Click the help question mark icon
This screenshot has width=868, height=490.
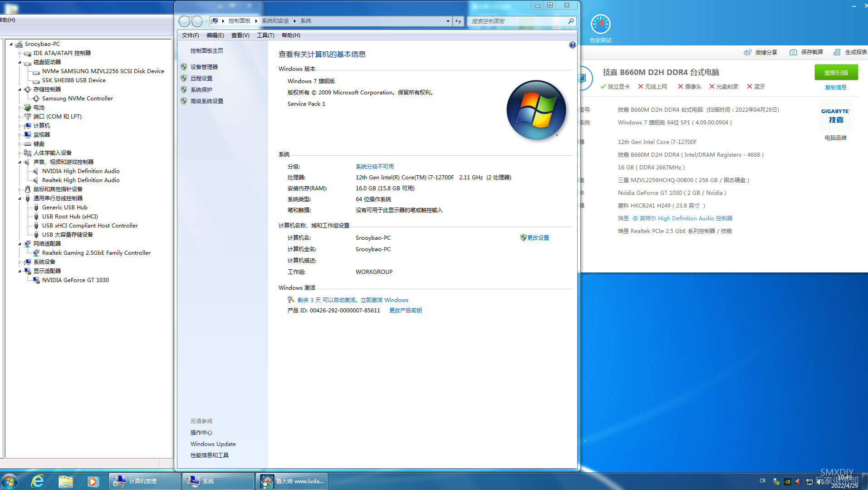pyautogui.click(x=572, y=45)
